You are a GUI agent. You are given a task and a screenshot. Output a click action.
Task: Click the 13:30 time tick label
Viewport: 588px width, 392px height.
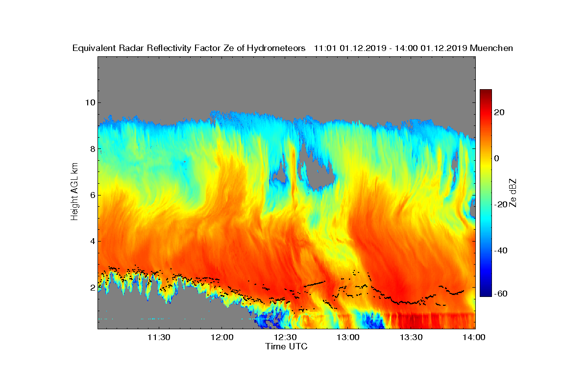(411, 337)
